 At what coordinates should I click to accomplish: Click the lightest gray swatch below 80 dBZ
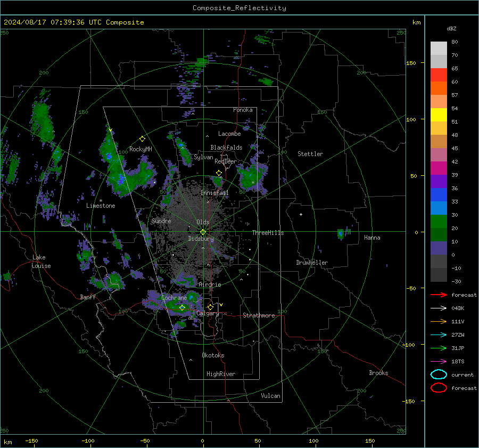[x=439, y=48]
